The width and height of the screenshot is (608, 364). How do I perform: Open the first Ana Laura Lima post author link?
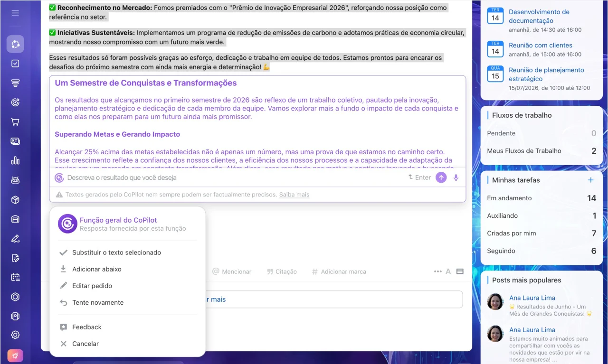pos(532,298)
